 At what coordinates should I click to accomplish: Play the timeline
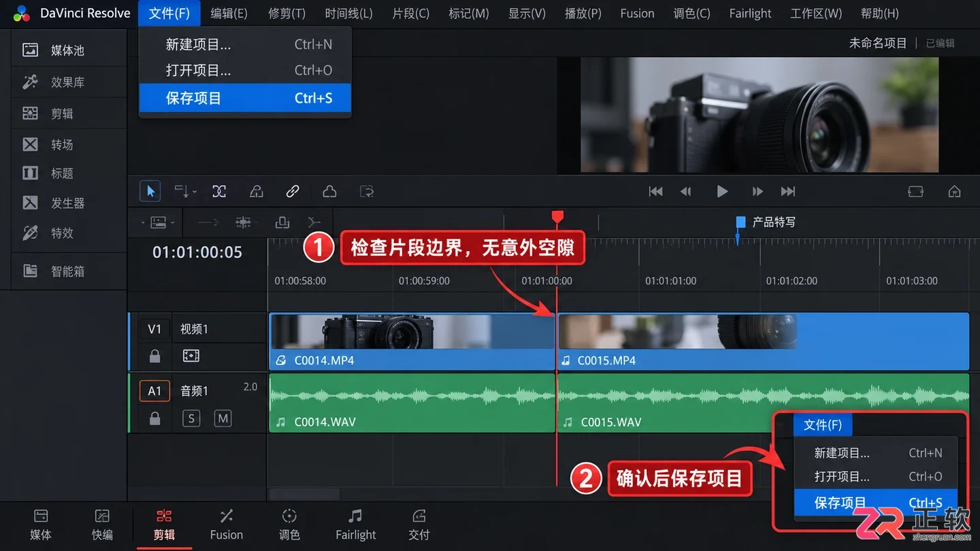point(722,192)
